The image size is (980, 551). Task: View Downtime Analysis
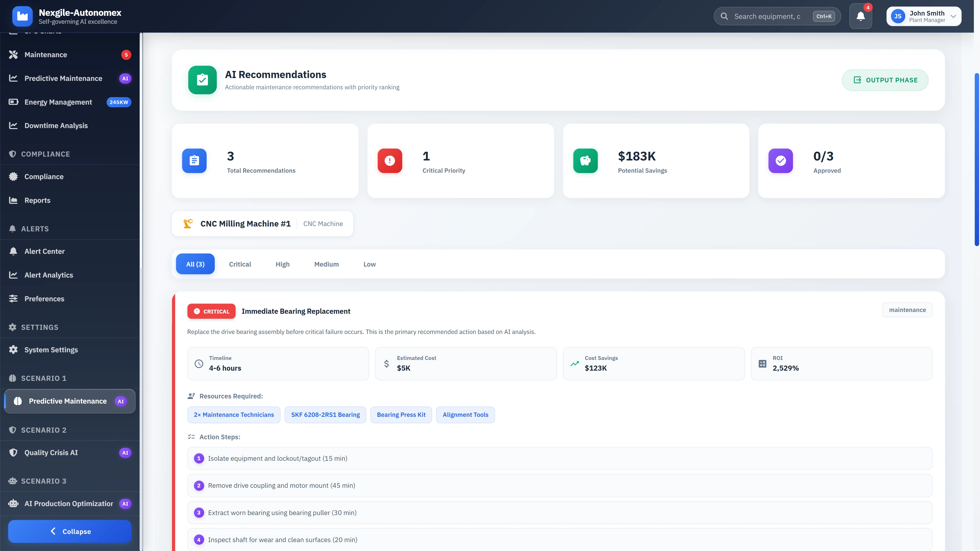pyautogui.click(x=56, y=125)
